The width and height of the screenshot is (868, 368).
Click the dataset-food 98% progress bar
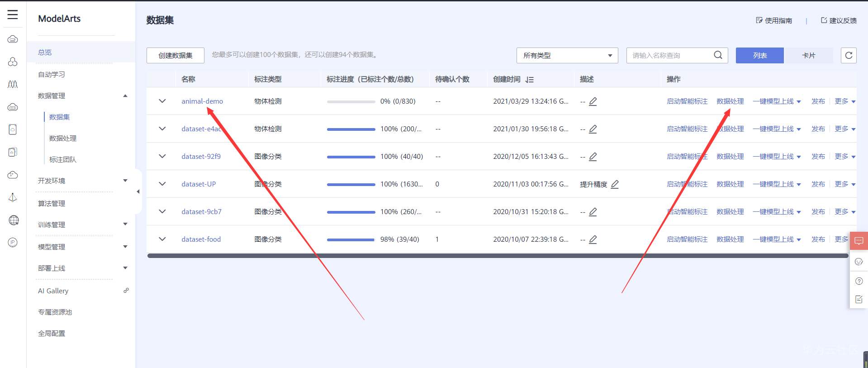(x=351, y=240)
